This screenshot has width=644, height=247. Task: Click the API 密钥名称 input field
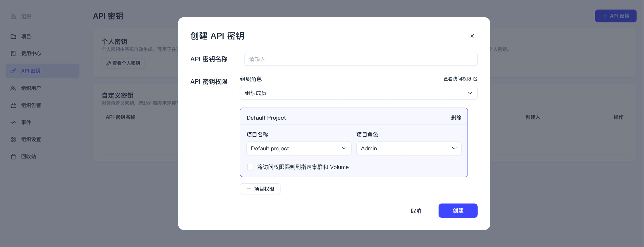coord(360,59)
